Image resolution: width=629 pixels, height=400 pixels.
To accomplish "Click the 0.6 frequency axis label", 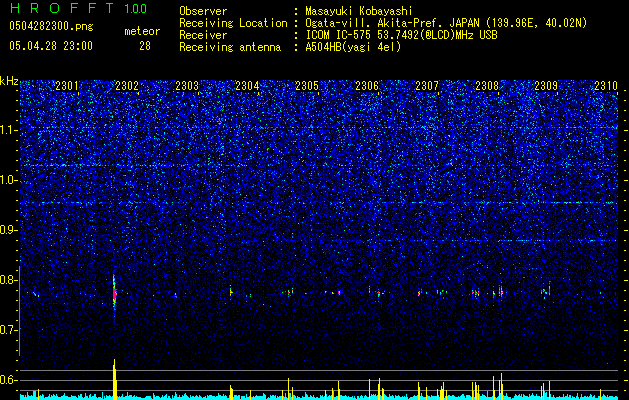I will pyautogui.click(x=8, y=380).
